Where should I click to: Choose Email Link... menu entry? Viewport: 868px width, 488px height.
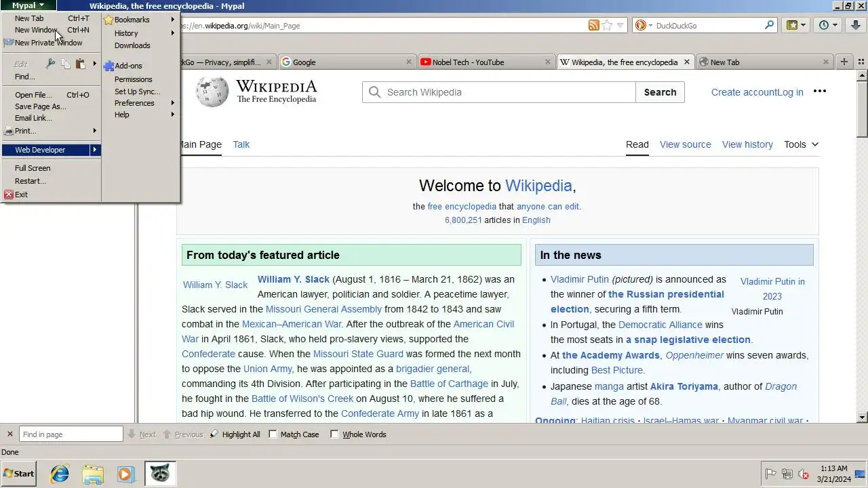pyautogui.click(x=51, y=118)
